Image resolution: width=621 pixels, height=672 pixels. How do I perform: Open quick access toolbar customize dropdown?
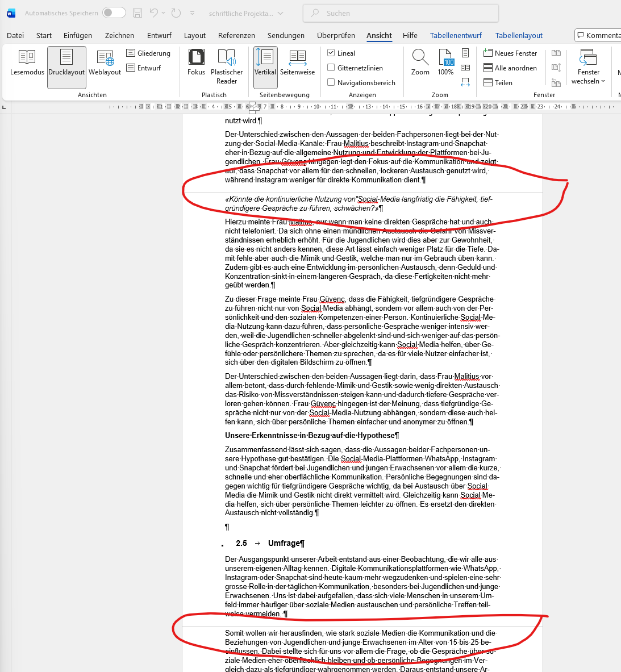click(x=193, y=13)
